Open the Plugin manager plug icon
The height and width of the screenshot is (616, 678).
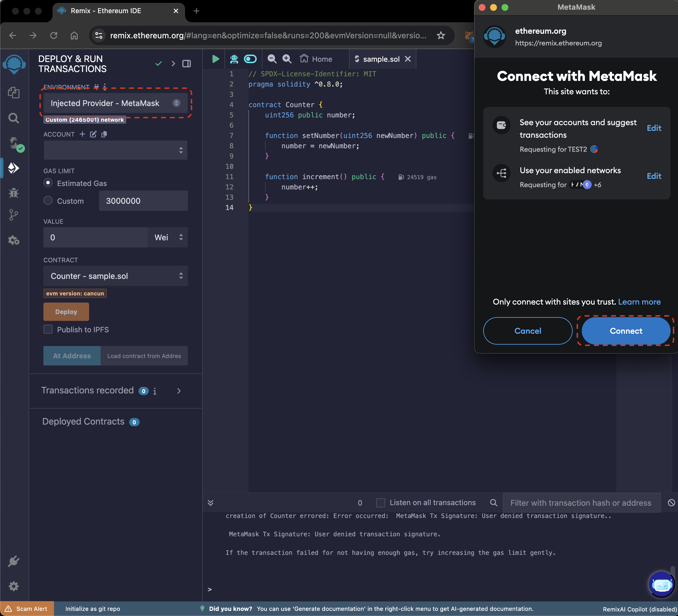tap(13, 561)
